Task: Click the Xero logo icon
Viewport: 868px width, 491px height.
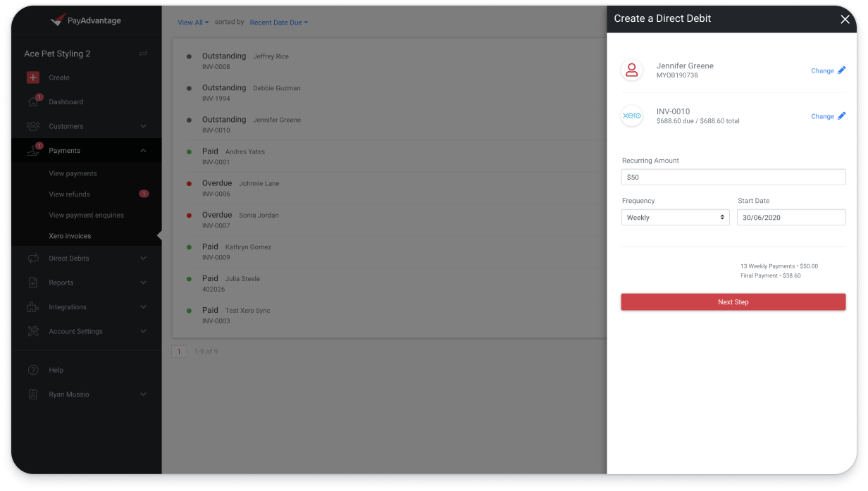Action: pos(632,116)
